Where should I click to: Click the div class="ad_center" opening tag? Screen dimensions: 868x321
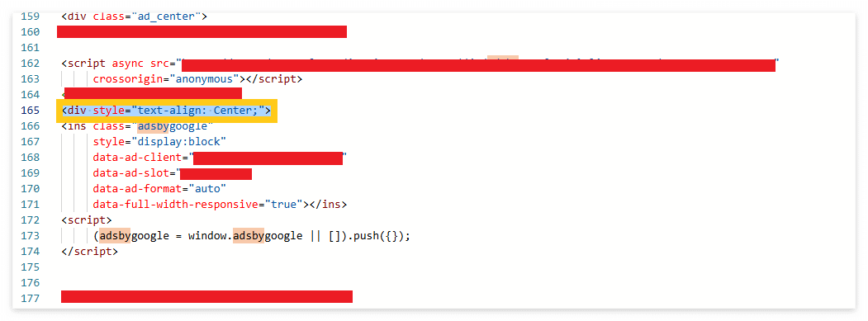point(134,16)
